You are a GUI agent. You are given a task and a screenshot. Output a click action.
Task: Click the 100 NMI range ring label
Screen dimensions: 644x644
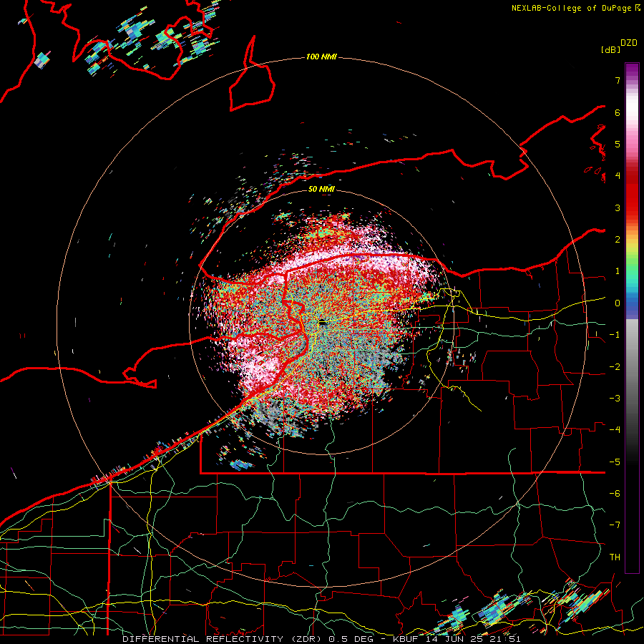[321, 57]
